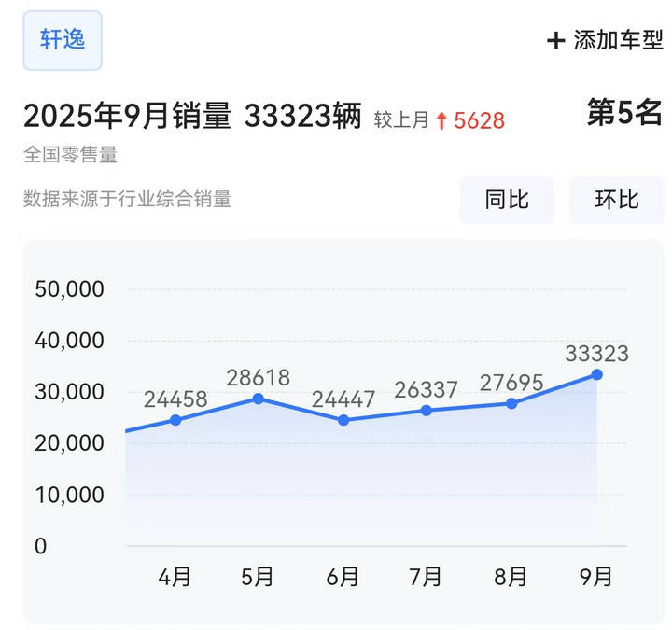Select the May data point 28618

click(x=258, y=399)
